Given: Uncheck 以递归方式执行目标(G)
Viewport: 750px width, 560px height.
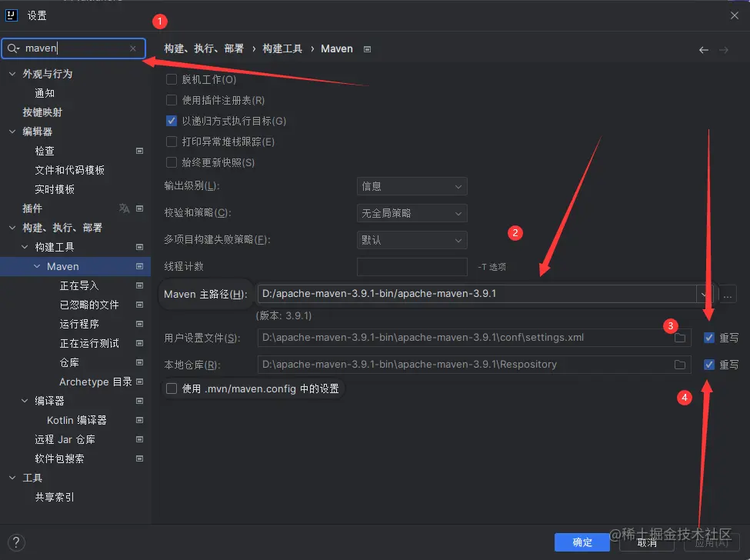Looking at the screenshot, I should pos(172,121).
